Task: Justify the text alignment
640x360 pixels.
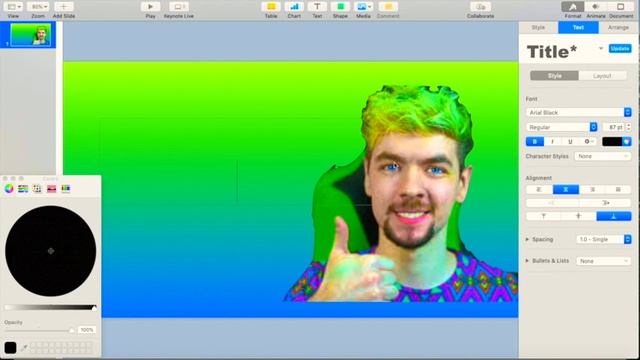Action: pos(618,189)
